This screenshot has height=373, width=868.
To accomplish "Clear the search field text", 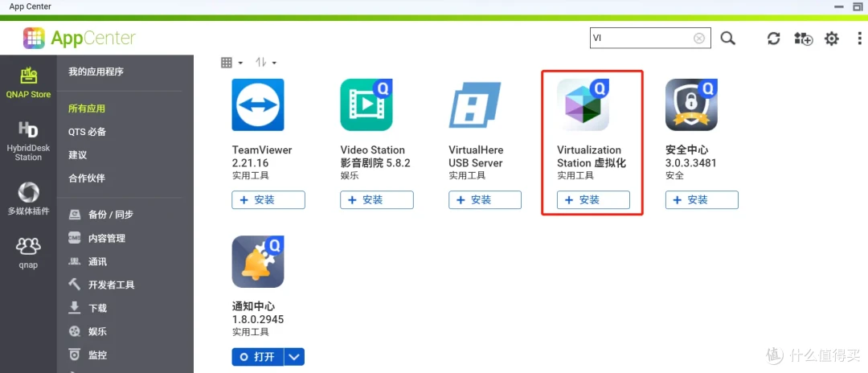I will click(699, 39).
